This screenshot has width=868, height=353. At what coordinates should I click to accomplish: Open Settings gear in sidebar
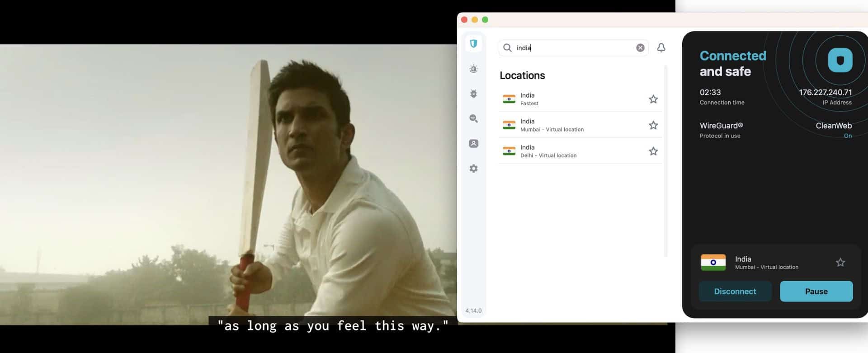473,169
